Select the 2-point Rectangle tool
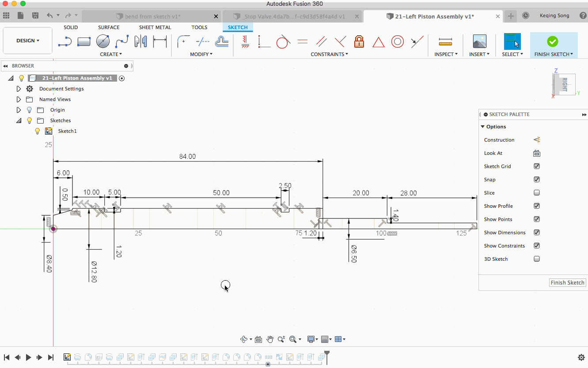The height and width of the screenshot is (368, 588). coord(83,42)
